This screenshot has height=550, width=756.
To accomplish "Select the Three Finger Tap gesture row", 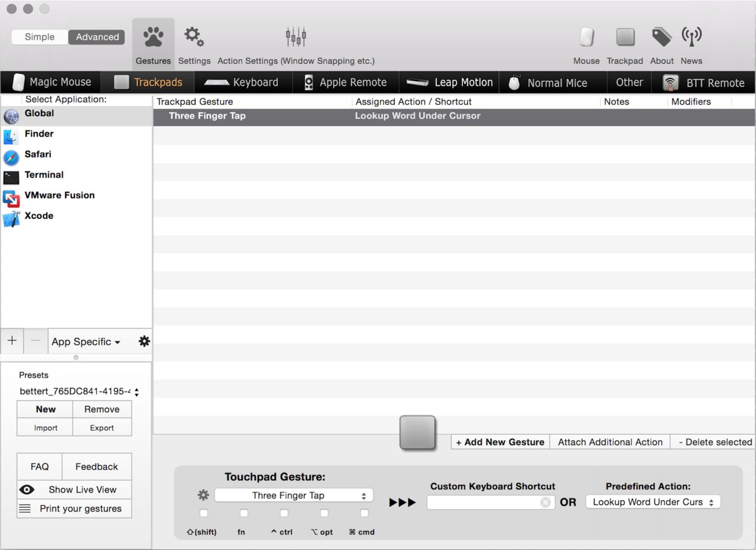I will [x=454, y=117].
